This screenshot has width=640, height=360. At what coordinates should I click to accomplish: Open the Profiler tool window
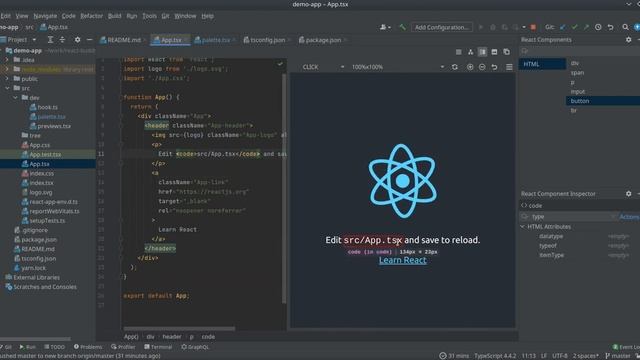(x=123, y=347)
